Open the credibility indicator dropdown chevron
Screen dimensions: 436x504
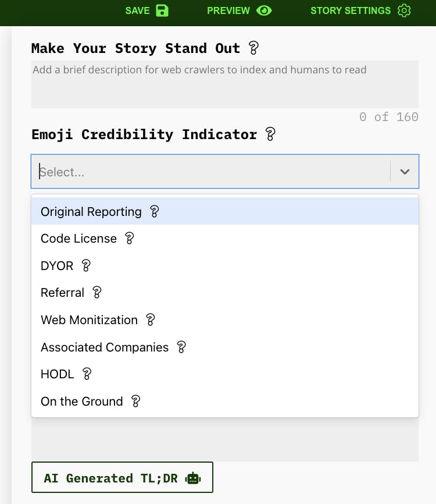tap(404, 172)
